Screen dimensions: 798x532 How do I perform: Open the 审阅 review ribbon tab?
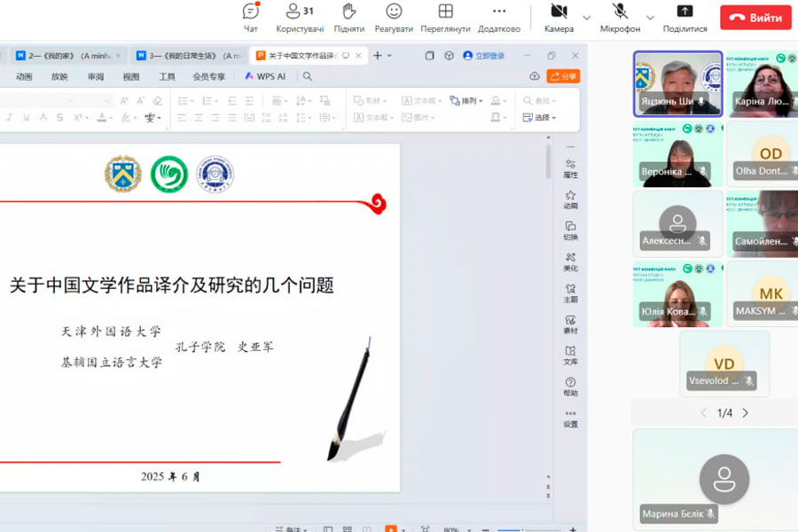(x=96, y=76)
